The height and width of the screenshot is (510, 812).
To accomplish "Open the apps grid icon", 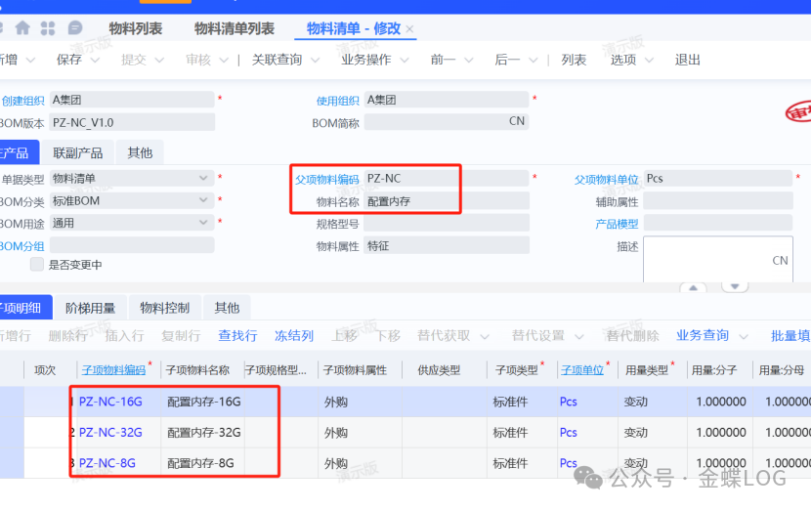I will (48, 28).
